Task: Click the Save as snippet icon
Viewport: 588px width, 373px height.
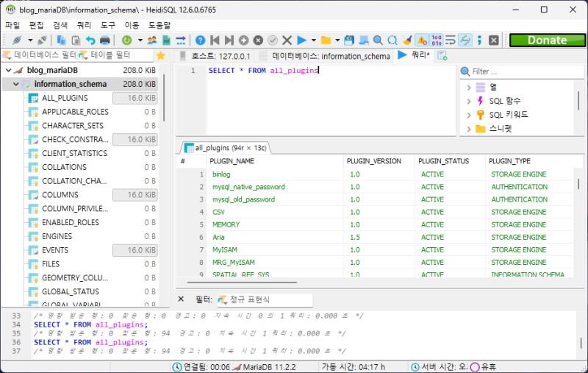Action: coord(363,40)
